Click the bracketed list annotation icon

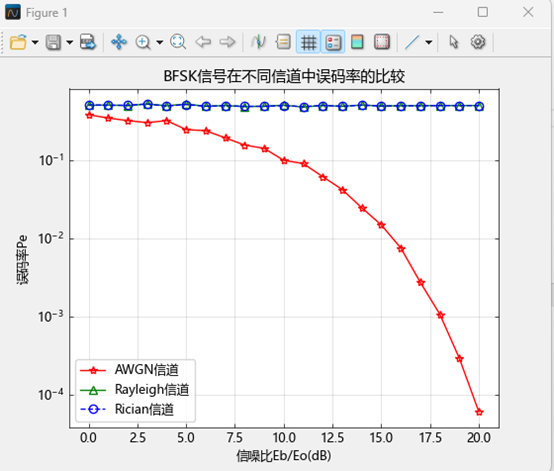click(x=283, y=42)
